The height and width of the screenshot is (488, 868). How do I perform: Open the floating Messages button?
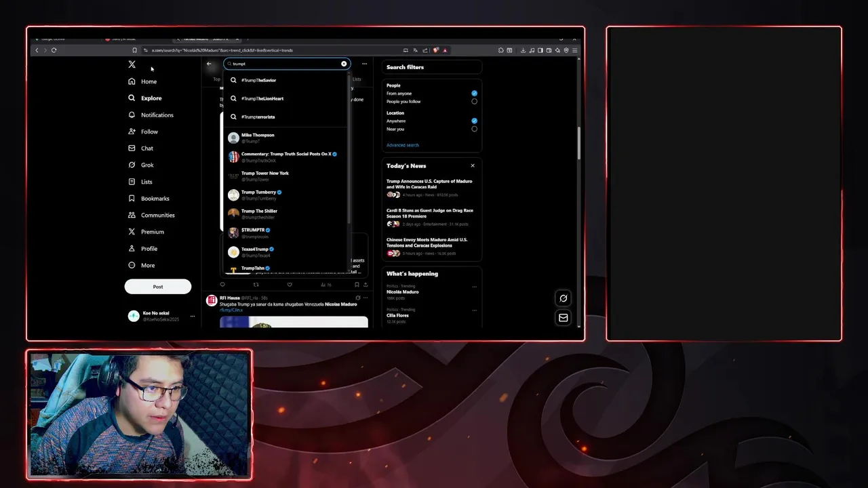pos(563,317)
